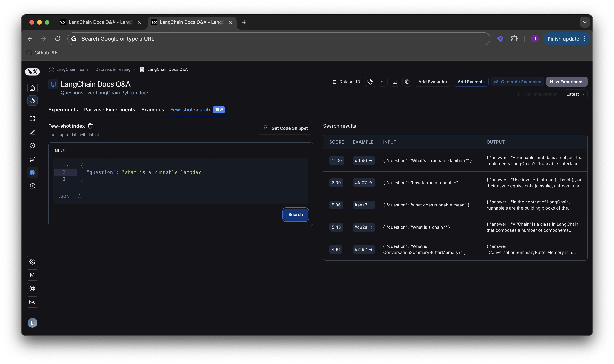Open example #df40 link
Image resolution: width=614 pixels, height=364 pixels.
(x=363, y=160)
